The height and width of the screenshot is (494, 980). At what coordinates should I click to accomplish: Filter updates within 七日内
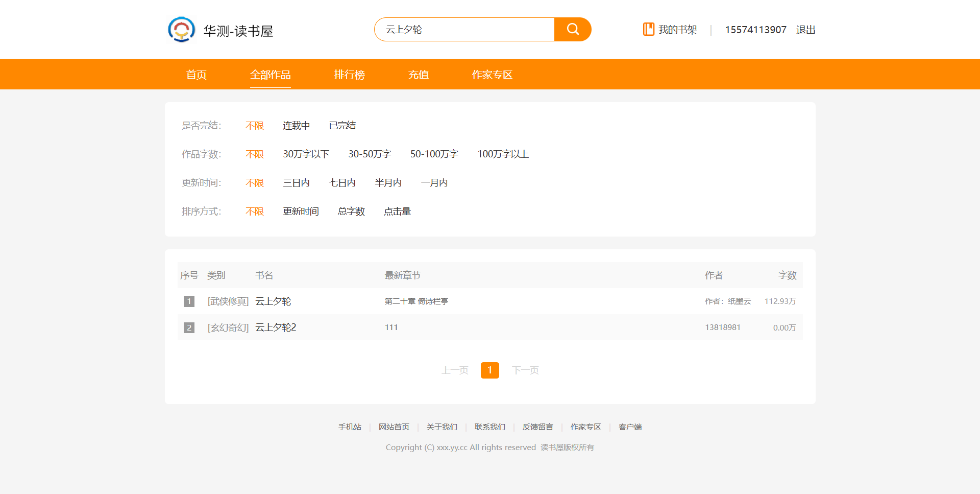pos(342,183)
